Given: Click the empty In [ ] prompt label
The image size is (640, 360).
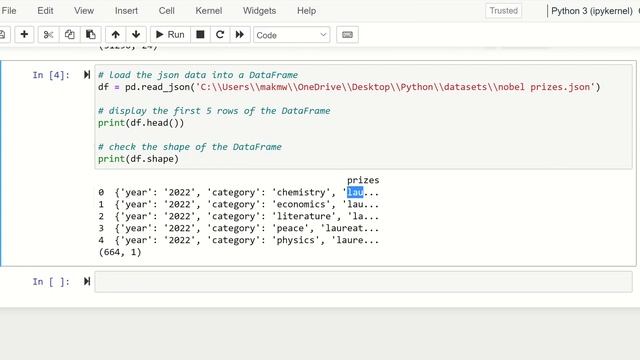Looking at the screenshot, I should pos(51,282).
